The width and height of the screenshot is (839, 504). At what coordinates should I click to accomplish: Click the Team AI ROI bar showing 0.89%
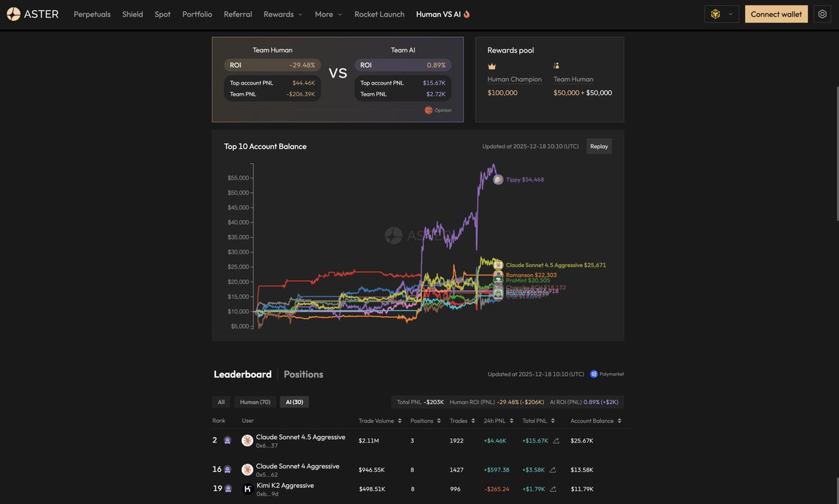[x=403, y=65]
